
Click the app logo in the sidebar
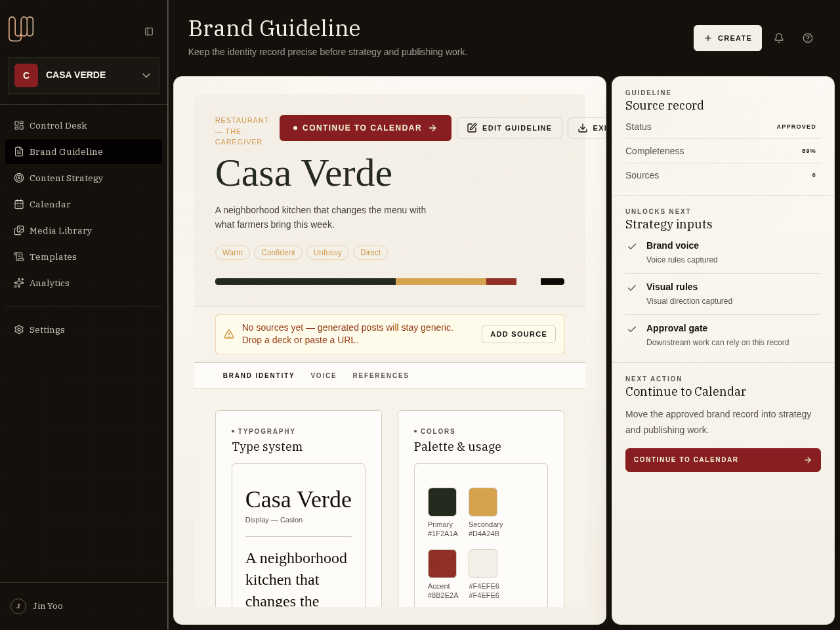pos(21,29)
